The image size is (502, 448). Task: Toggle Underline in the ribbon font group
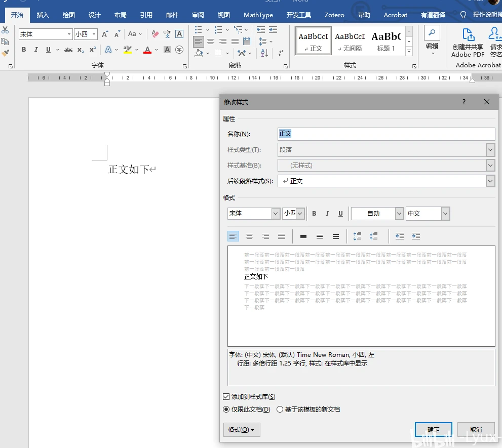pyautogui.click(x=48, y=50)
